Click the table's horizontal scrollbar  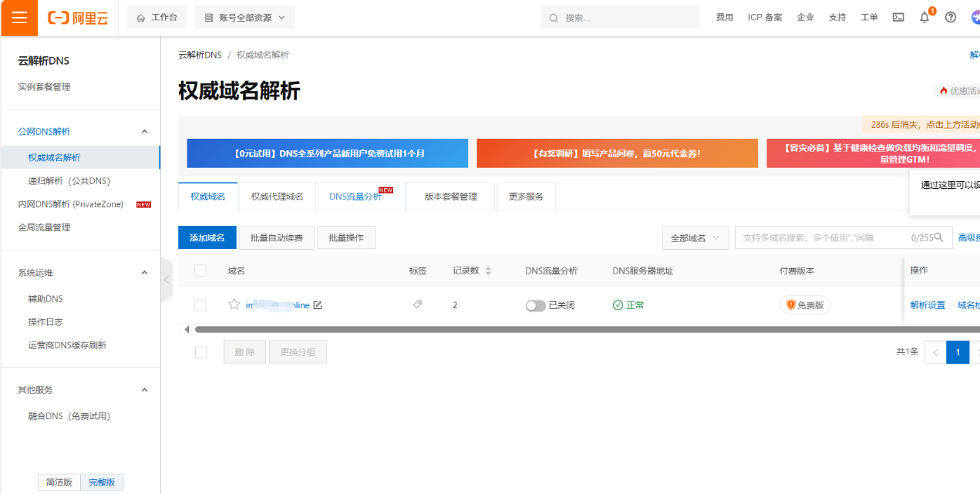click(x=588, y=329)
